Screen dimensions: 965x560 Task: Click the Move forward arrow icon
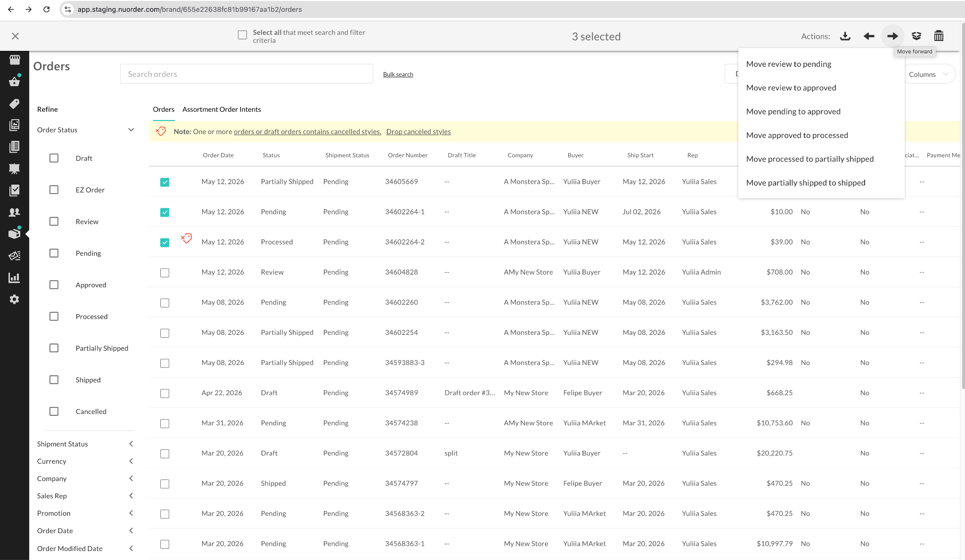(892, 36)
